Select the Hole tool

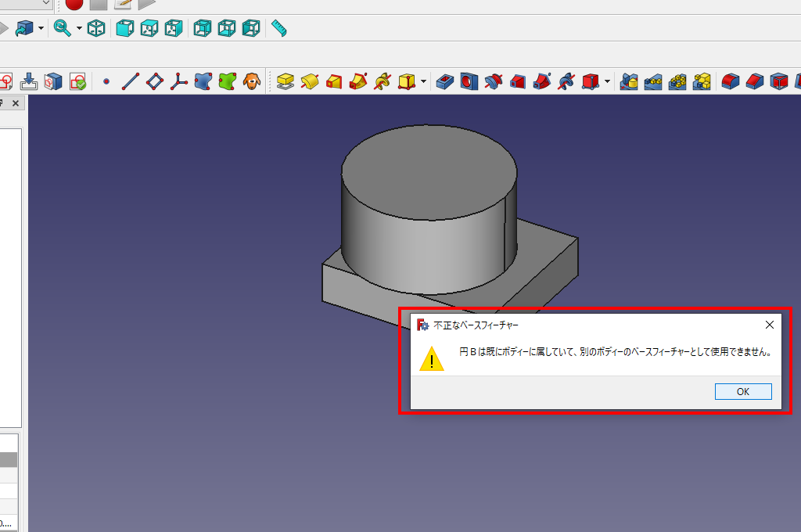469,81
